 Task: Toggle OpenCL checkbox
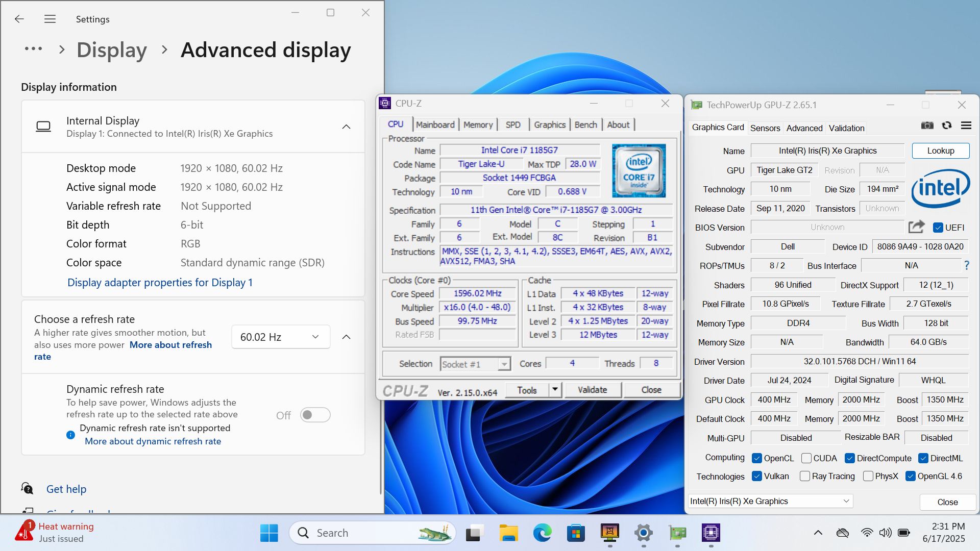(757, 458)
